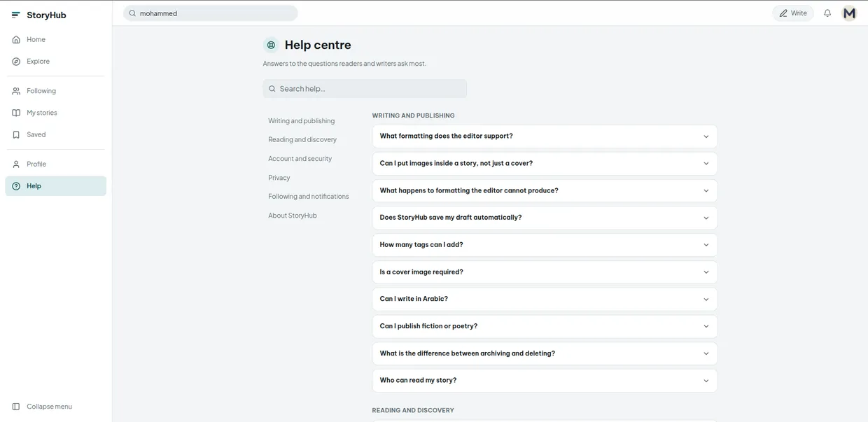Expand 'Can I publish fiction or poetry?'
Image resolution: width=868 pixels, height=422 pixels.
[x=545, y=326]
